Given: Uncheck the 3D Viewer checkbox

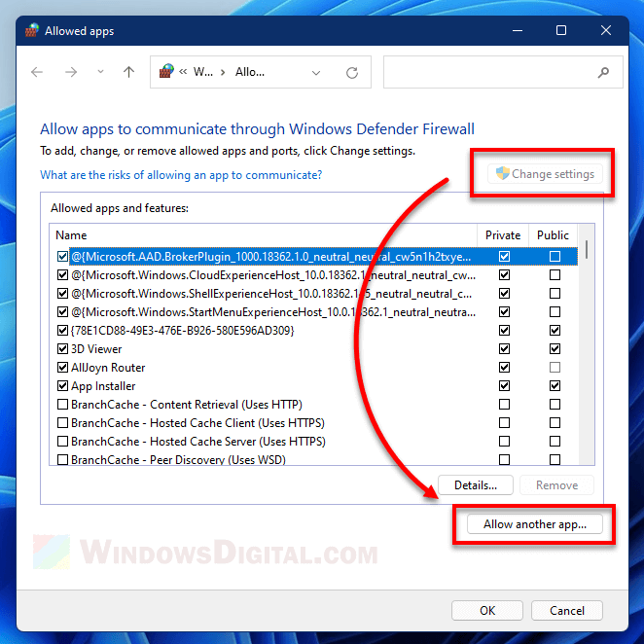Looking at the screenshot, I should [62, 349].
